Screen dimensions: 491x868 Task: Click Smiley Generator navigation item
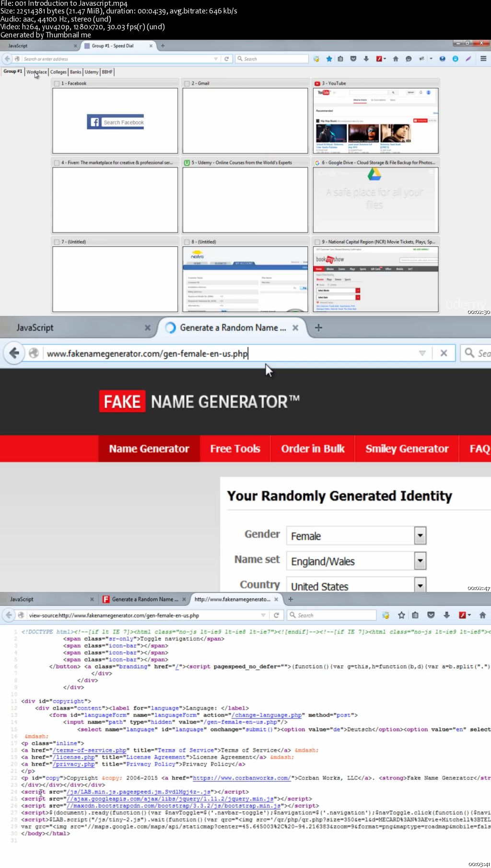pos(407,449)
